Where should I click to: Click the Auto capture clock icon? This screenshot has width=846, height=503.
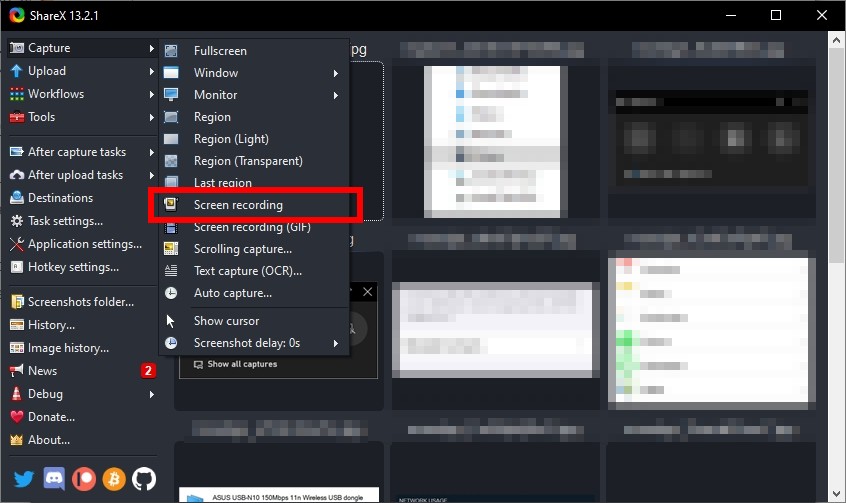click(171, 293)
